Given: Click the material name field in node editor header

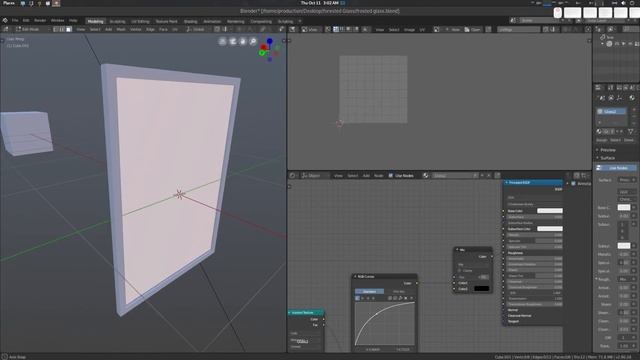Looking at the screenshot, I should pyautogui.click(x=452, y=176).
